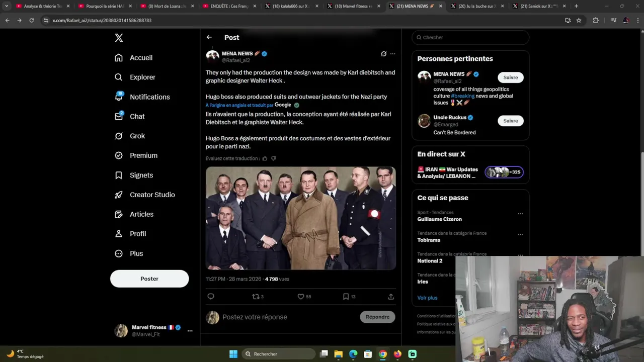This screenshot has width=644, height=362.
Task: Switch to Analyse & théorie tab
Action: 42,6
